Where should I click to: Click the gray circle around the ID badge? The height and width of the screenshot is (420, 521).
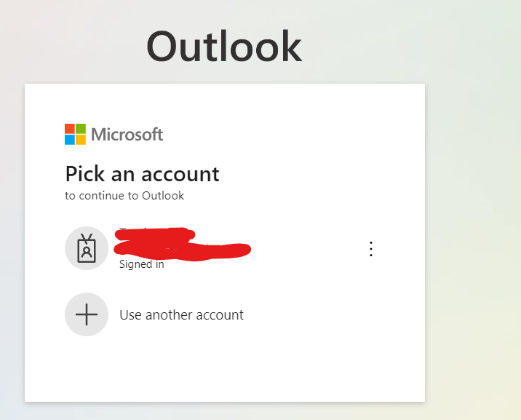pos(87,248)
